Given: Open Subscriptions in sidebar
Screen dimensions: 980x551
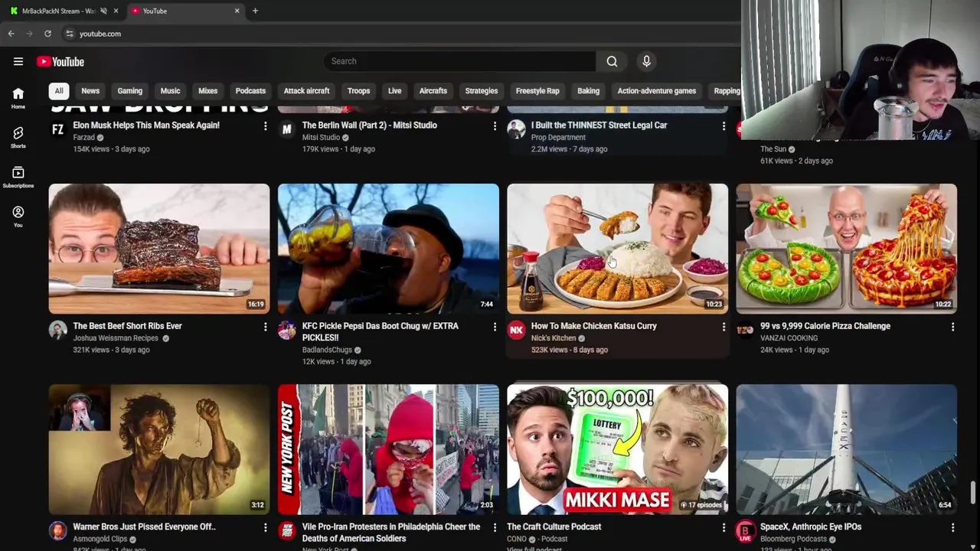Looking at the screenshot, I should [18, 177].
